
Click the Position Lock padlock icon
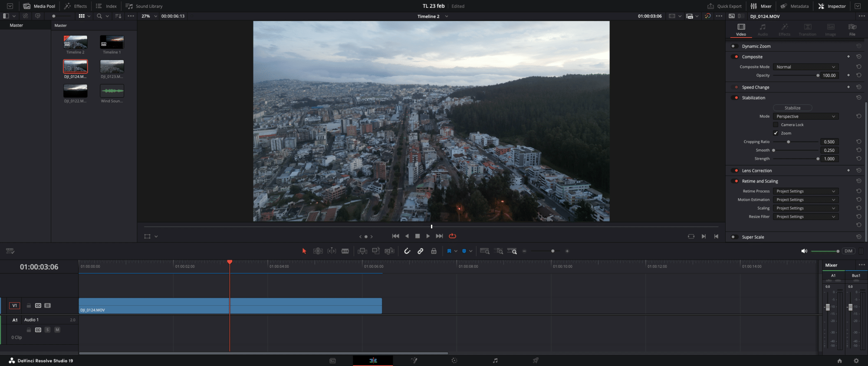tap(434, 251)
